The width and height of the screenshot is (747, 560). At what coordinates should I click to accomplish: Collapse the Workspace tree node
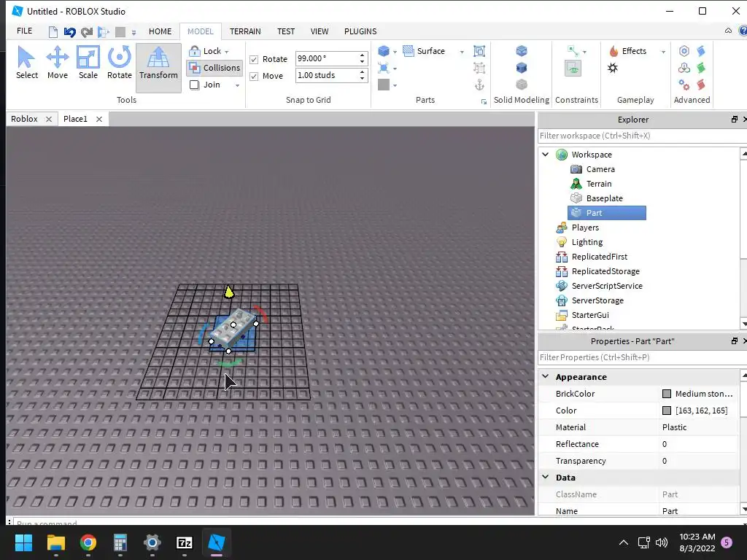[x=546, y=155]
